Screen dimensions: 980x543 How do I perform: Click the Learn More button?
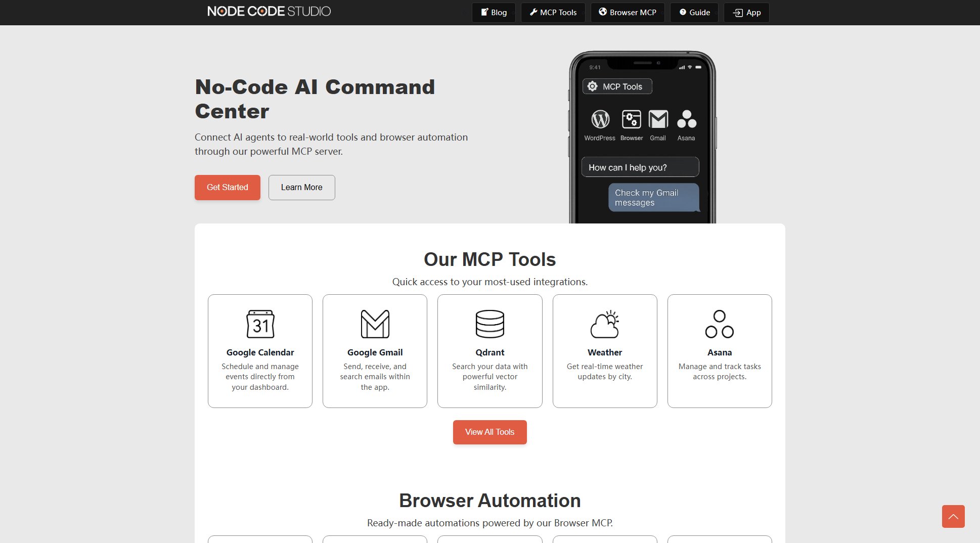click(301, 188)
